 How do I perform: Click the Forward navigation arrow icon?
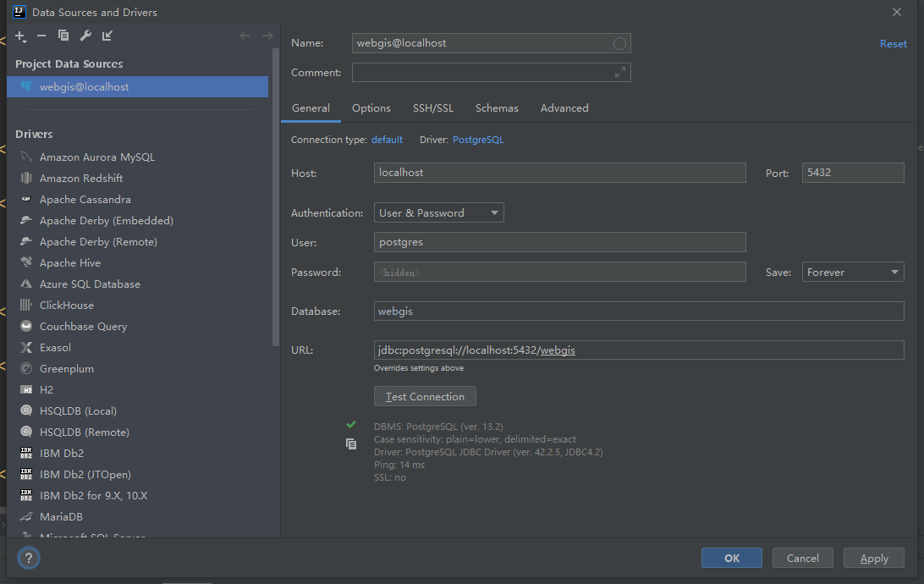point(267,36)
